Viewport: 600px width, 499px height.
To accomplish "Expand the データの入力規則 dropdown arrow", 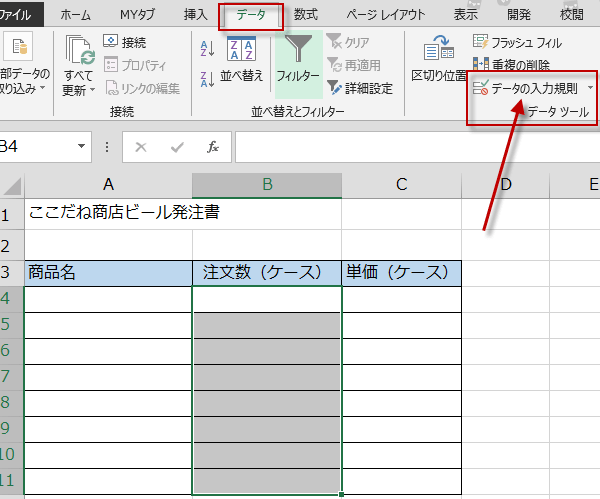I will tap(590, 88).
